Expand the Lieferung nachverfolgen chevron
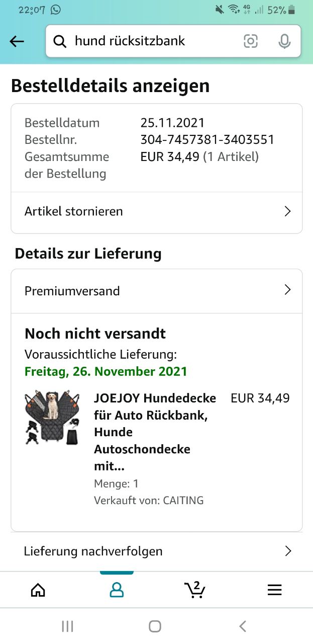 288,551
